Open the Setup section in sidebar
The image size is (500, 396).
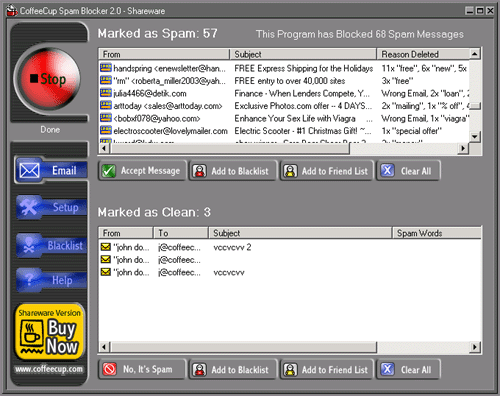click(52, 207)
